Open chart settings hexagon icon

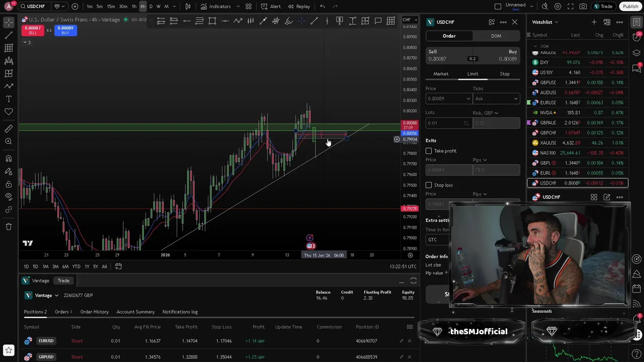coord(557,7)
